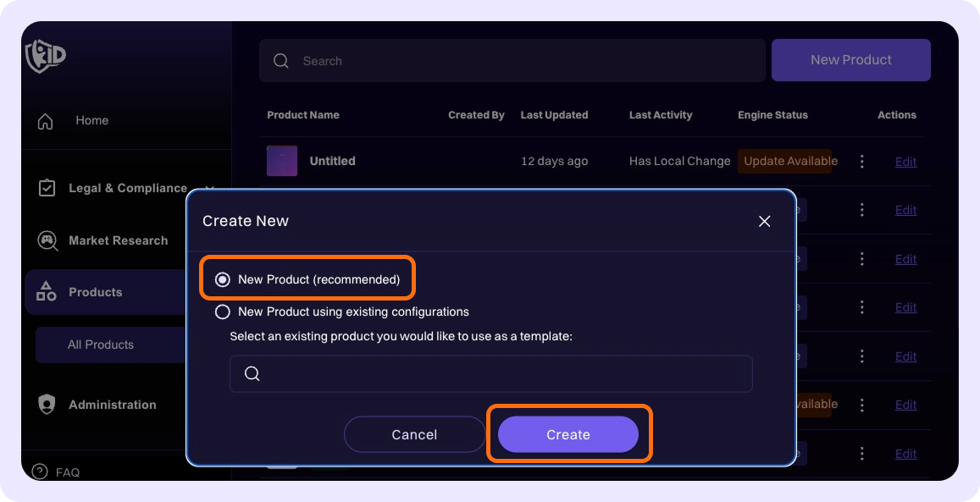Open the actions menu for Untitled product
980x502 pixels.
(861, 161)
